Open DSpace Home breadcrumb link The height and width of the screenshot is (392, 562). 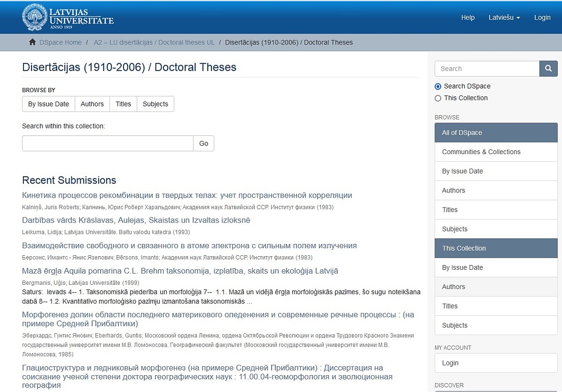(x=60, y=42)
